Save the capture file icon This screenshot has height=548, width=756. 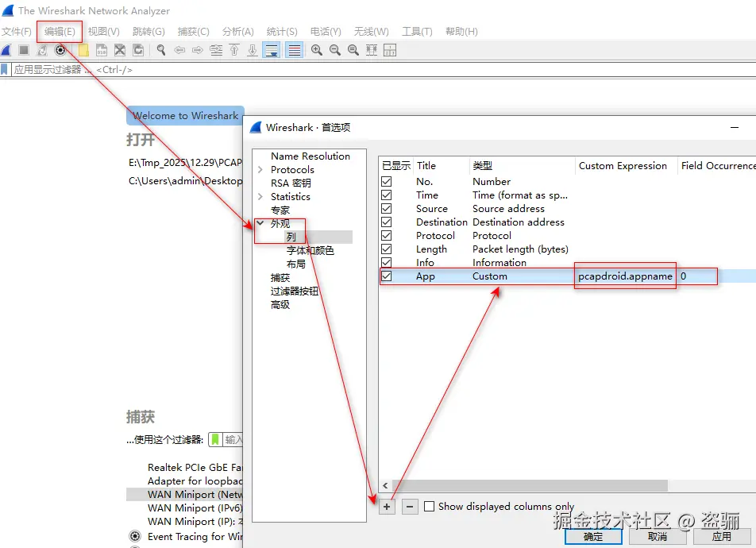(x=102, y=50)
